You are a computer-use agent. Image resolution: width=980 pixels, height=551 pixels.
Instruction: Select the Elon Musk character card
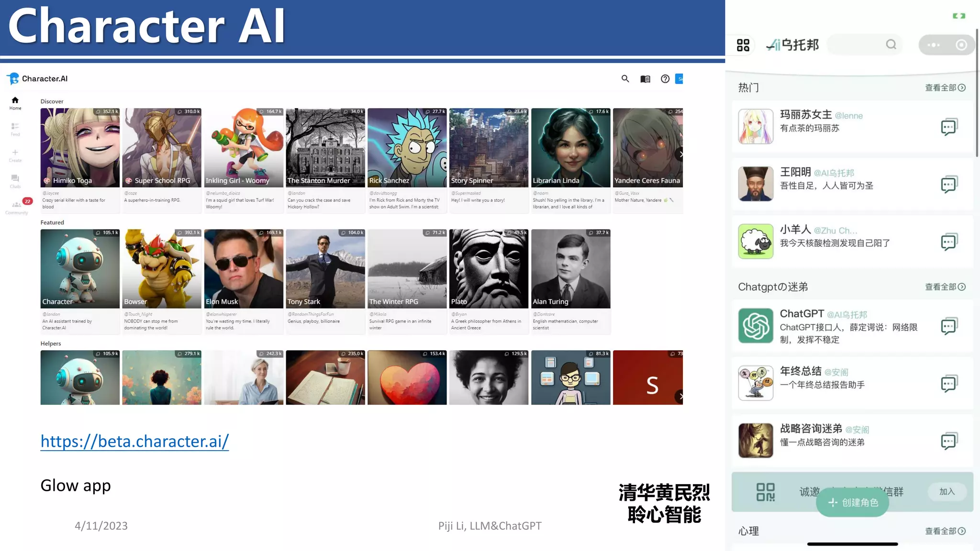(244, 269)
